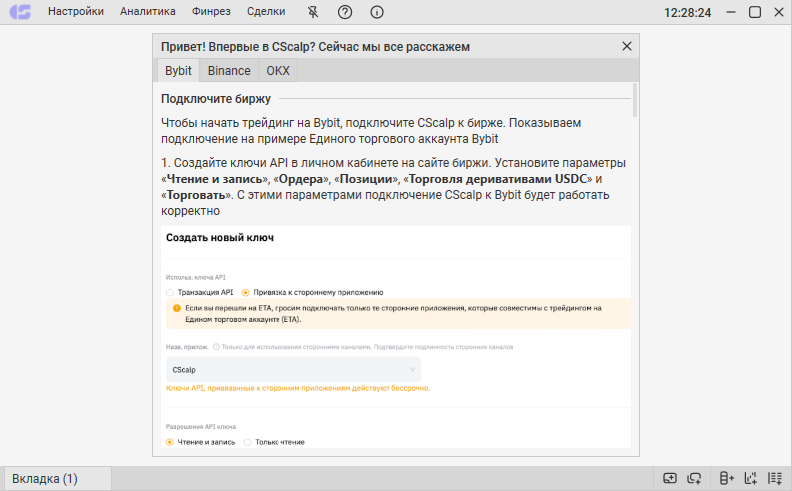
Task: Open help via question mark icon
Action: click(x=345, y=12)
